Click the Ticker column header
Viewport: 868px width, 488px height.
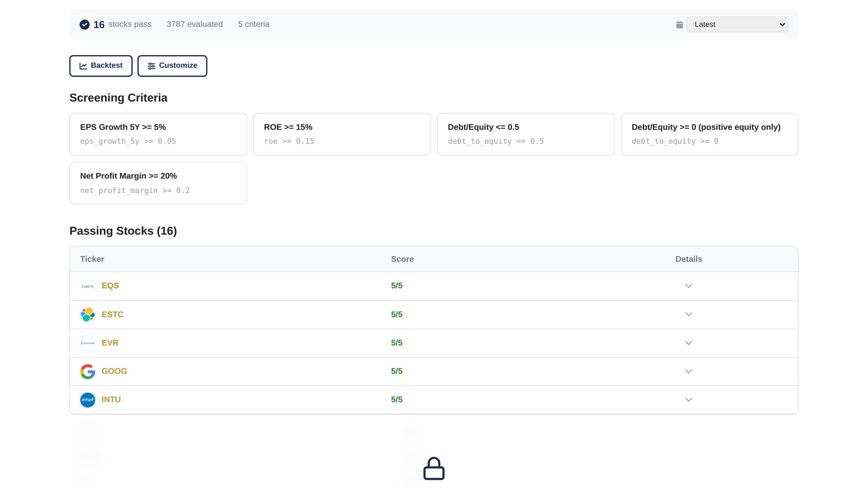coord(92,259)
